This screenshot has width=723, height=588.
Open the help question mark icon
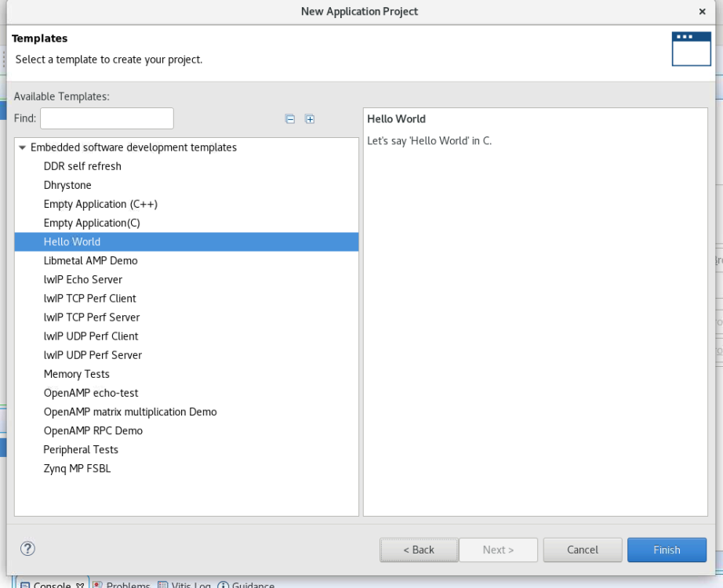(x=27, y=549)
